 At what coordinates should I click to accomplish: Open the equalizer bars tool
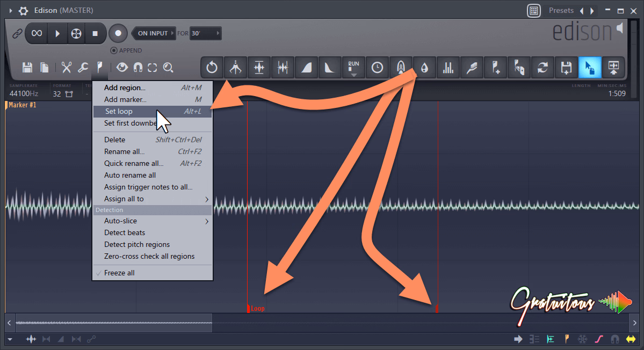pyautogui.click(x=448, y=67)
